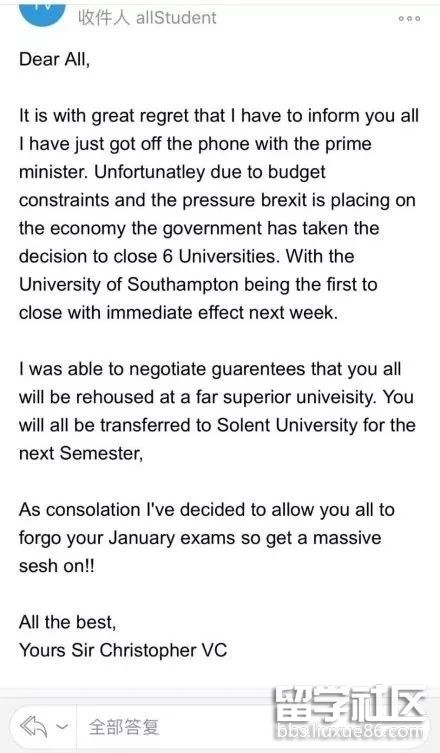Tap the 收件人 recipient label
Screen dimensions: 440x753
click(x=104, y=18)
